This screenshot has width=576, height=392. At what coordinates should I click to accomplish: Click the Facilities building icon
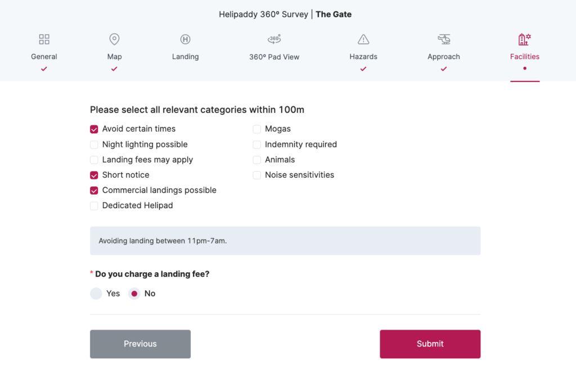[524, 39]
